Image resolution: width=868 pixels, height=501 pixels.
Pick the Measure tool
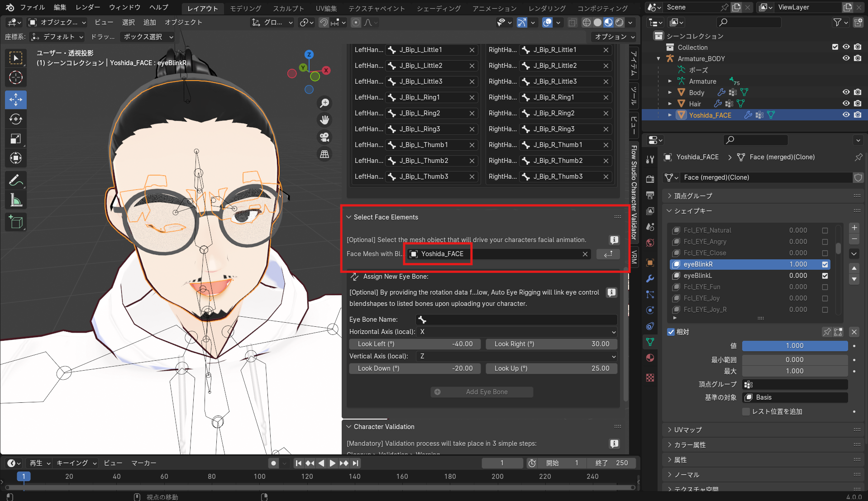(x=16, y=200)
